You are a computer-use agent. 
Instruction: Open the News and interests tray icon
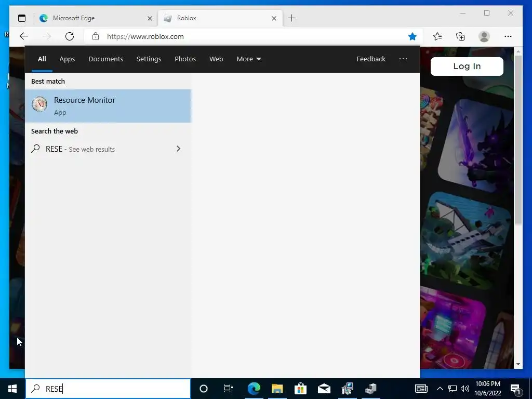(421, 389)
